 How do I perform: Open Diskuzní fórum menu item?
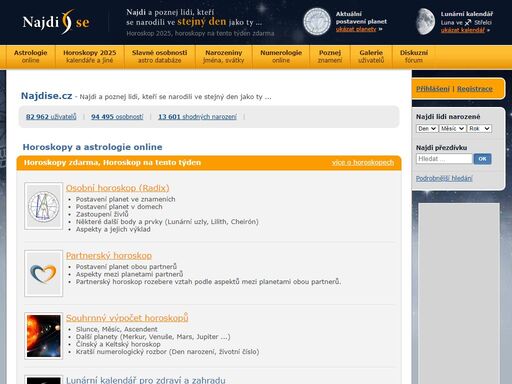(414, 56)
